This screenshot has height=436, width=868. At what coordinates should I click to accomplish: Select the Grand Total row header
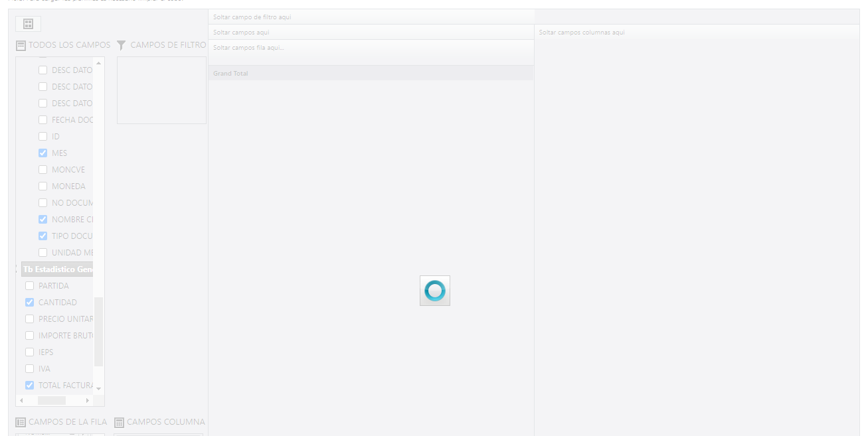(371, 73)
